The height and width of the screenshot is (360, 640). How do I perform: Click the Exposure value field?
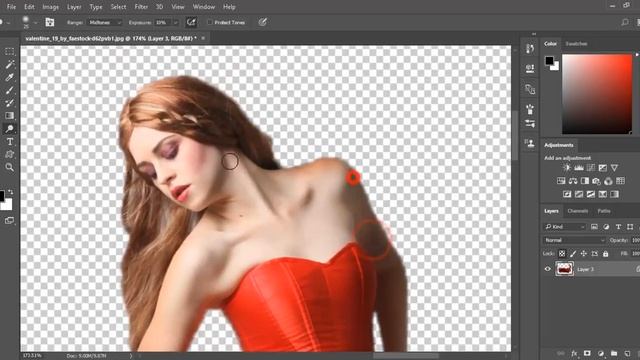pyautogui.click(x=162, y=22)
